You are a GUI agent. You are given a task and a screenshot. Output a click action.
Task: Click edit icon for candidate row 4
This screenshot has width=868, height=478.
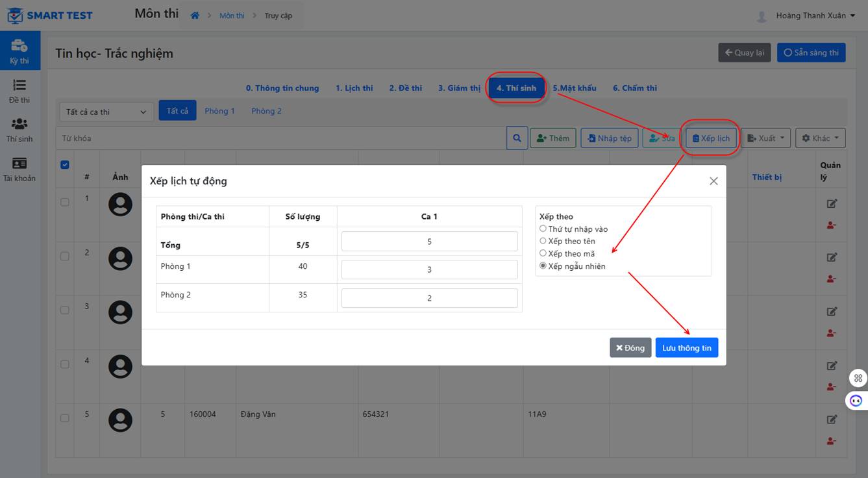(832, 366)
